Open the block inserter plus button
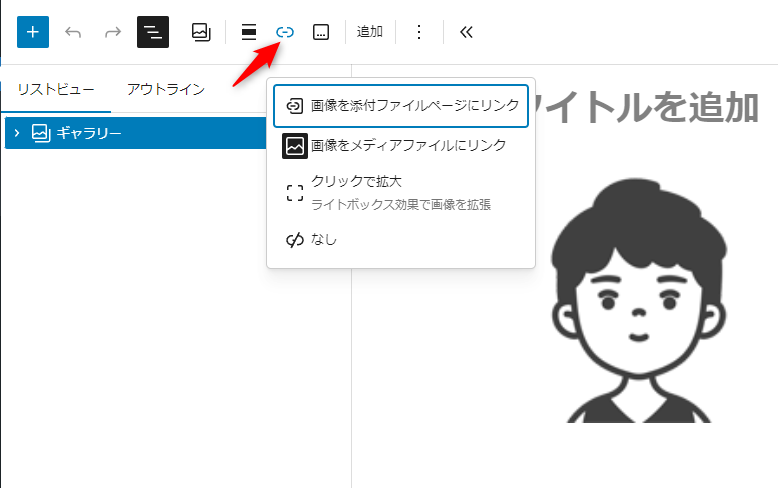This screenshot has height=488, width=778. coord(33,32)
